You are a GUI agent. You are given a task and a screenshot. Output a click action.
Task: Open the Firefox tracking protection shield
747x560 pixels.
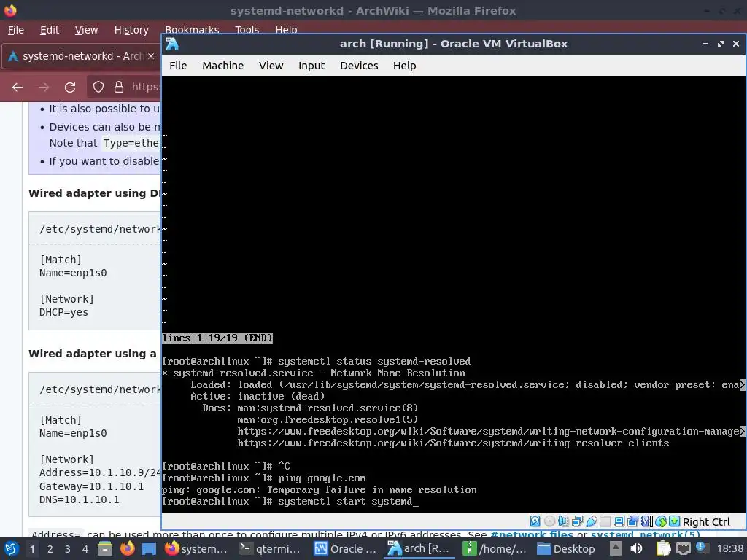(98, 87)
